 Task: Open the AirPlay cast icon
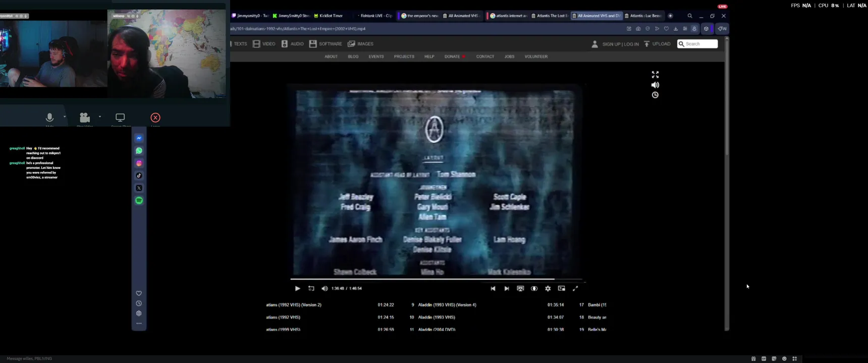520,288
